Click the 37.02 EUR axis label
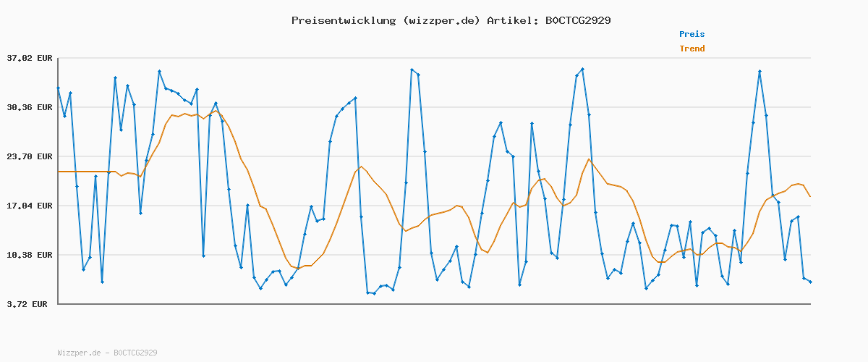 coord(30,58)
